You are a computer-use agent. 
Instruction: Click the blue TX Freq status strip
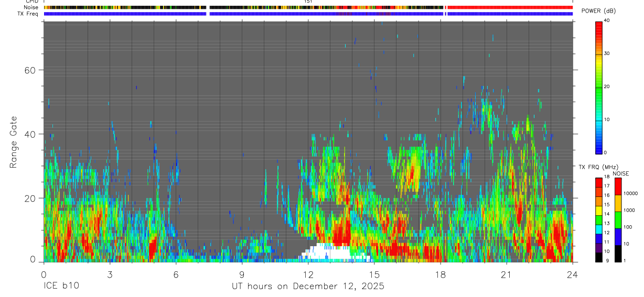pos(308,14)
